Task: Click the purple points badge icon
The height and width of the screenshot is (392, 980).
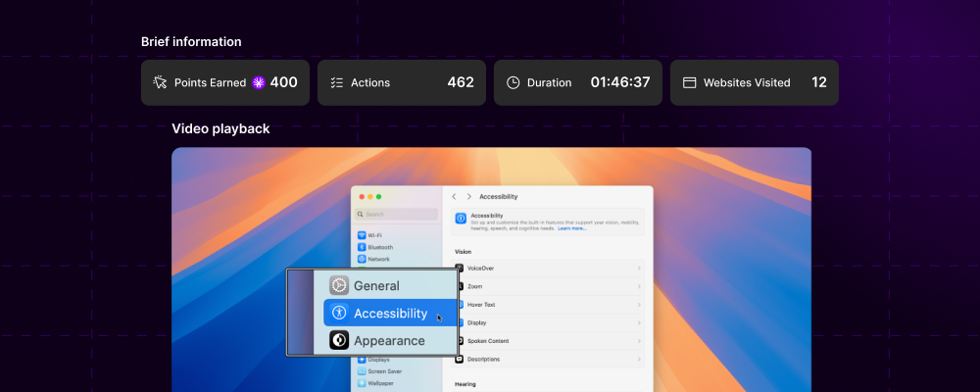Action: [258, 82]
